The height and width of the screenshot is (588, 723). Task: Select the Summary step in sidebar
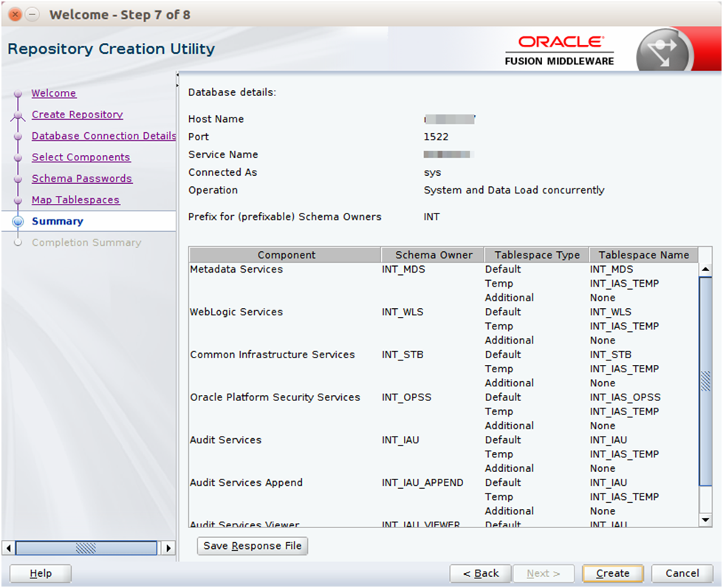57,221
